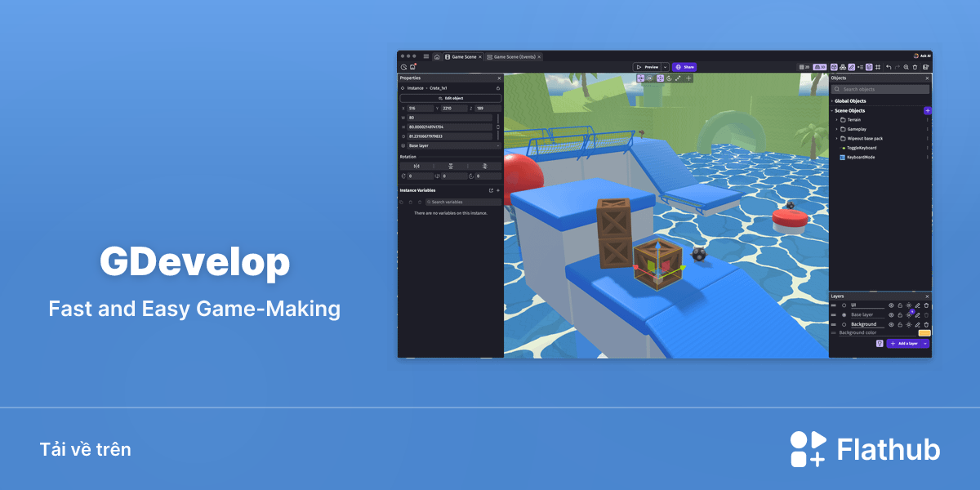Toggle keep-ratio link beside size fields
The height and width of the screenshot is (490, 980).
[498, 127]
